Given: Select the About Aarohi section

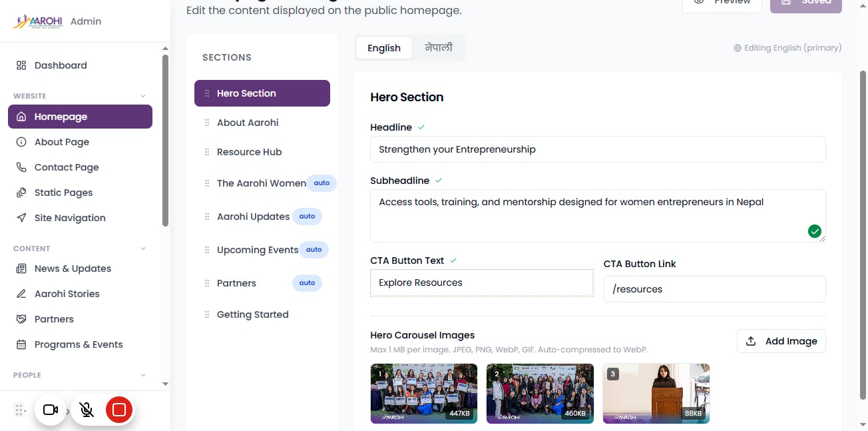Looking at the screenshot, I should click(262, 123).
